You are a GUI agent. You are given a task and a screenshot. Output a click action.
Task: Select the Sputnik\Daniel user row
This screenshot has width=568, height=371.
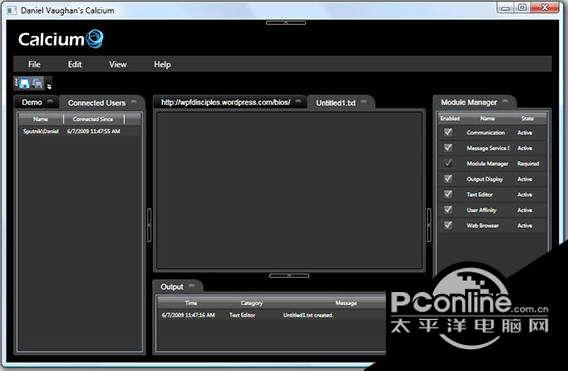(80, 131)
